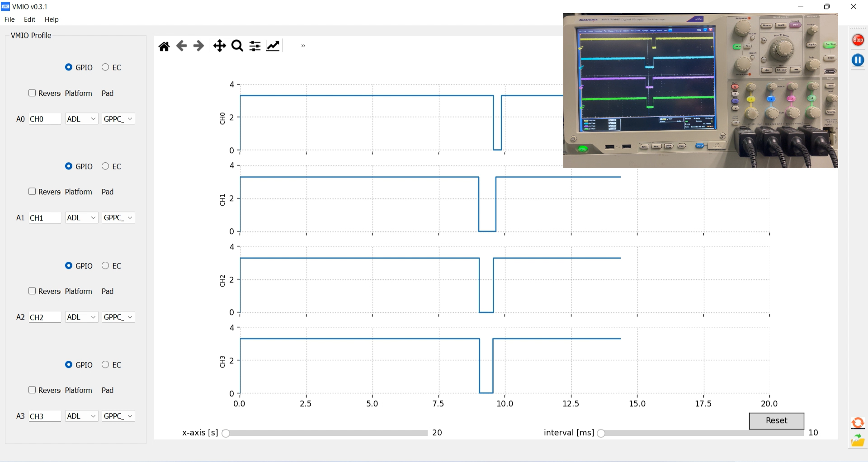Click the orange refresh arrows icon
Viewport: 868px width, 462px height.
[x=858, y=423]
